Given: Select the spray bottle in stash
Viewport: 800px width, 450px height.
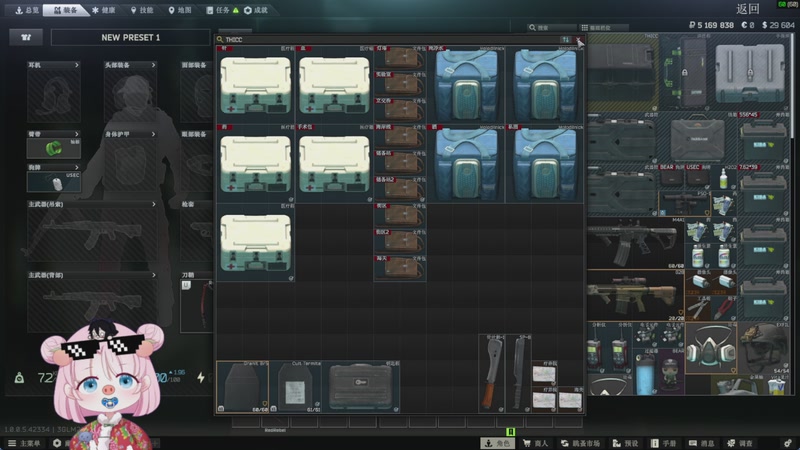Looking at the screenshot, I should point(724,178).
